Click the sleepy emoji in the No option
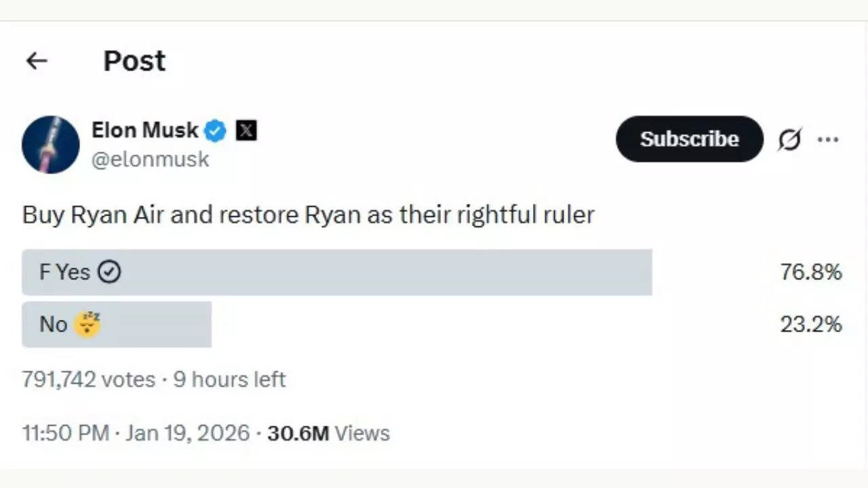This screenshot has height=488, width=868. [88, 324]
